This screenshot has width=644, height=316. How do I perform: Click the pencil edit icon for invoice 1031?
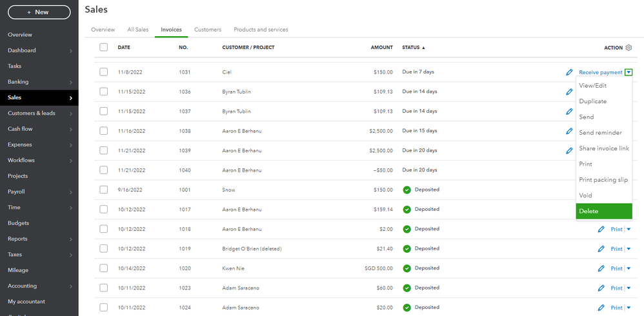coord(569,72)
